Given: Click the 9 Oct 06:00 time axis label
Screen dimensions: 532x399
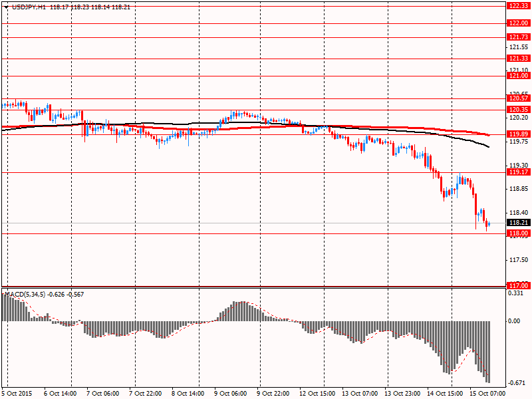Looking at the screenshot, I should (x=231, y=394).
